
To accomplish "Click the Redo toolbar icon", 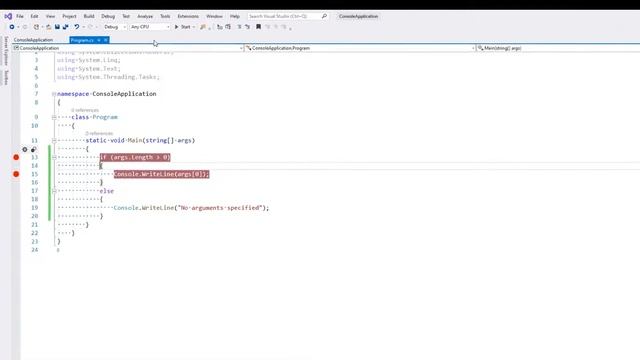I will click(x=90, y=27).
